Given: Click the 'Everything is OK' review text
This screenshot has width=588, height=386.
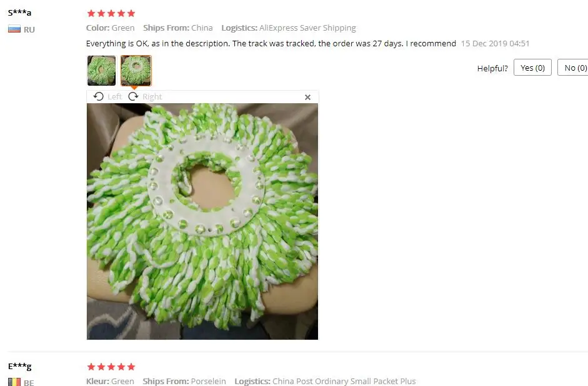Looking at the screenshot, I should [271, 44].
